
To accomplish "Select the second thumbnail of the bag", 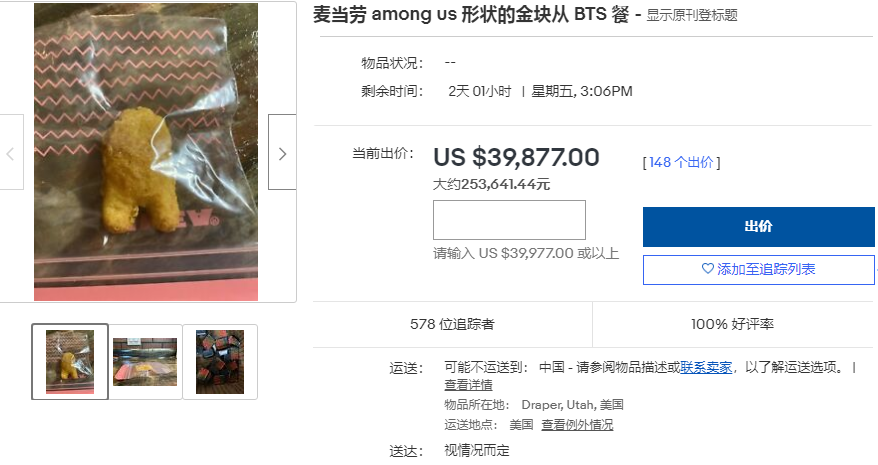I will click(145, 362).
